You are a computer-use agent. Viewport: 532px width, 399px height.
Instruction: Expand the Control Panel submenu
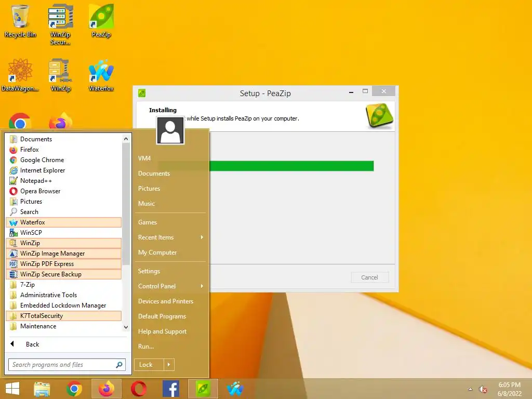170,286
